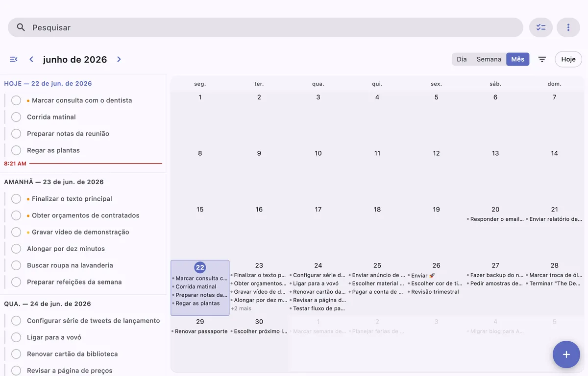Click the add task plus button
Viewport: 588px width, 376px height.
tap(566, 354)
